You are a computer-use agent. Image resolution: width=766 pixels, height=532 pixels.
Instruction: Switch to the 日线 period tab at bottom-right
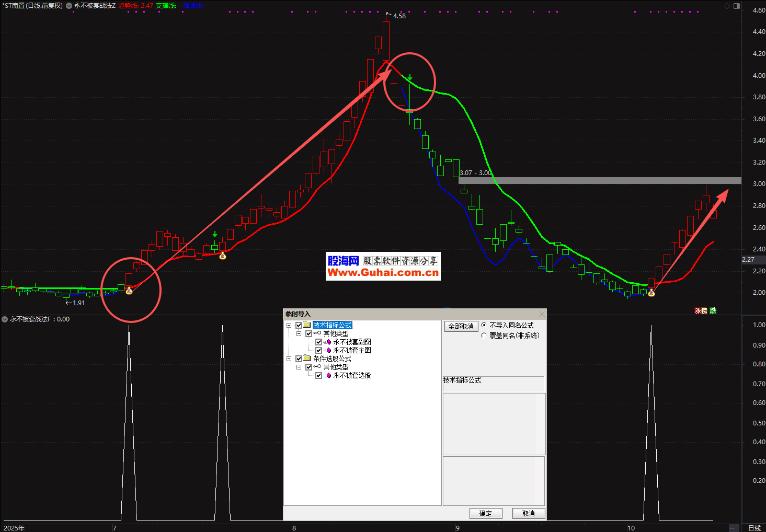tap(754, 528)
